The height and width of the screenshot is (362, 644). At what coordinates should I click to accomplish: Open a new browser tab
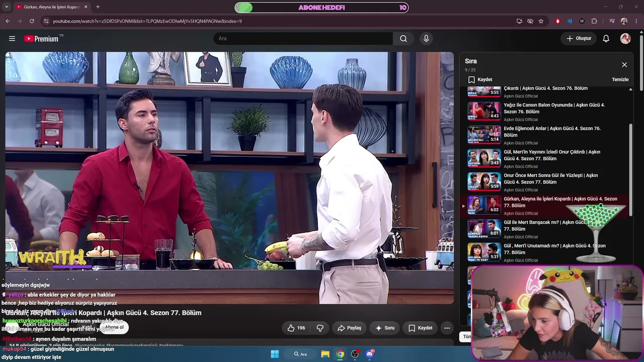(x=98, y=7)
